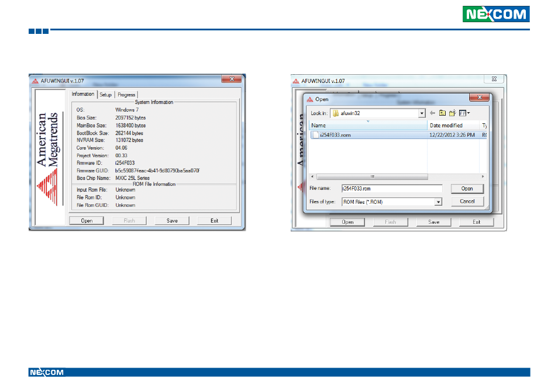This screenshot has width=558, height=392.
Task: Click the file list scroll right arrow
Action: point(483,176)
